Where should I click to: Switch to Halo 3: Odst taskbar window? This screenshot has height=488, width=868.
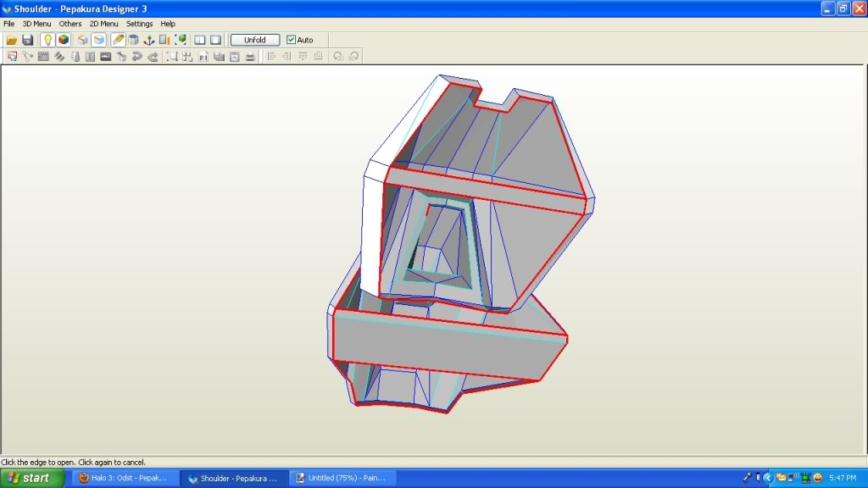(x=125, y=478)
